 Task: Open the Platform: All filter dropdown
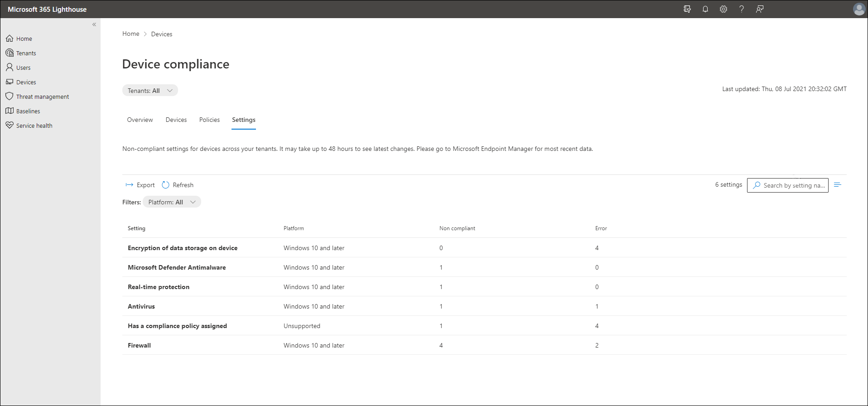(x=172, y=202)
